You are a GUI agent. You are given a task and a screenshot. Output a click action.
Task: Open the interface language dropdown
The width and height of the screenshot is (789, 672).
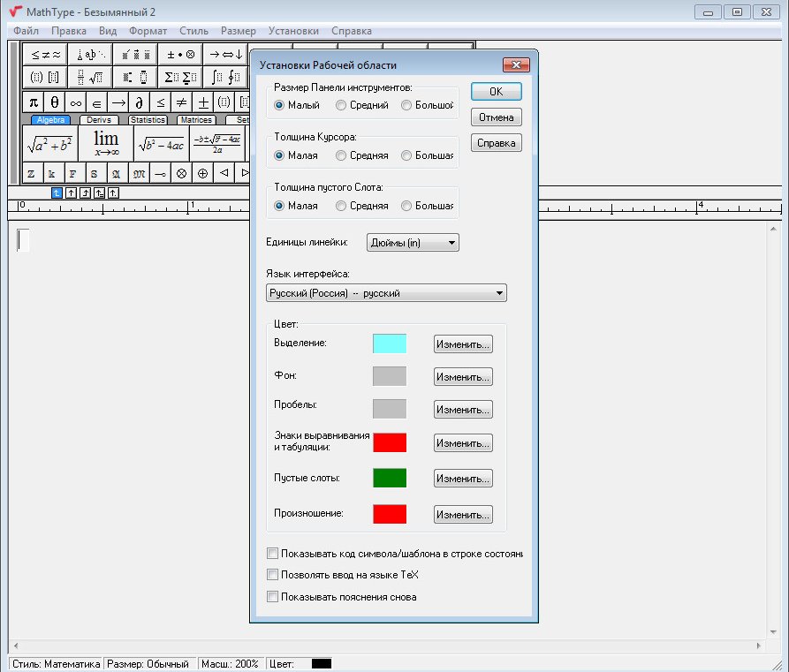coord(386,293)
